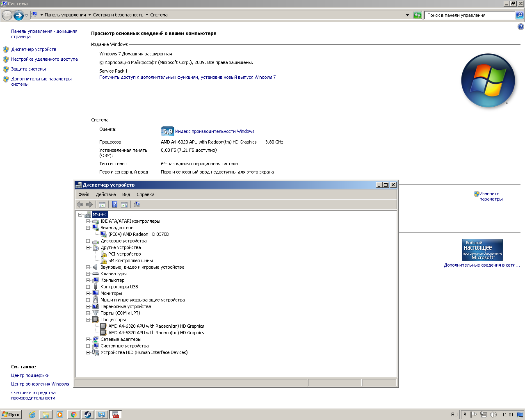This screenshot has width=525, height=420.
Task: Show hidden tray icons arrow
Action: [x=465, y=414]
